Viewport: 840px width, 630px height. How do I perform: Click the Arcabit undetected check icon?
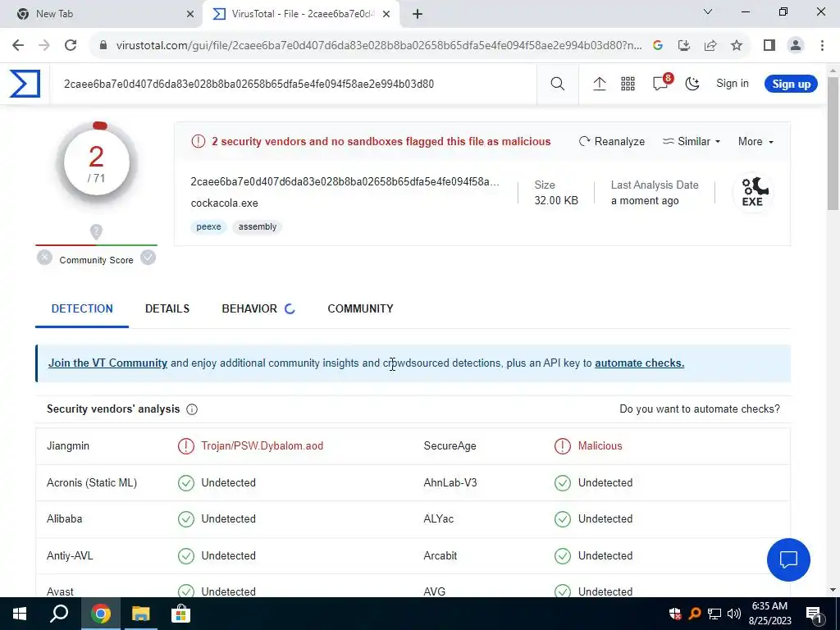pos(563,556)
